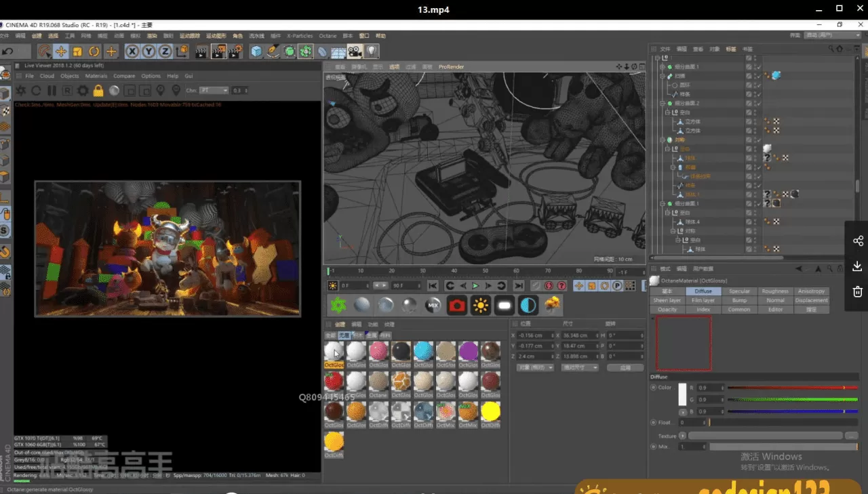868x494 pixels.
Task: Open the coordinate size mode dropdown
Action: (580, 367)
